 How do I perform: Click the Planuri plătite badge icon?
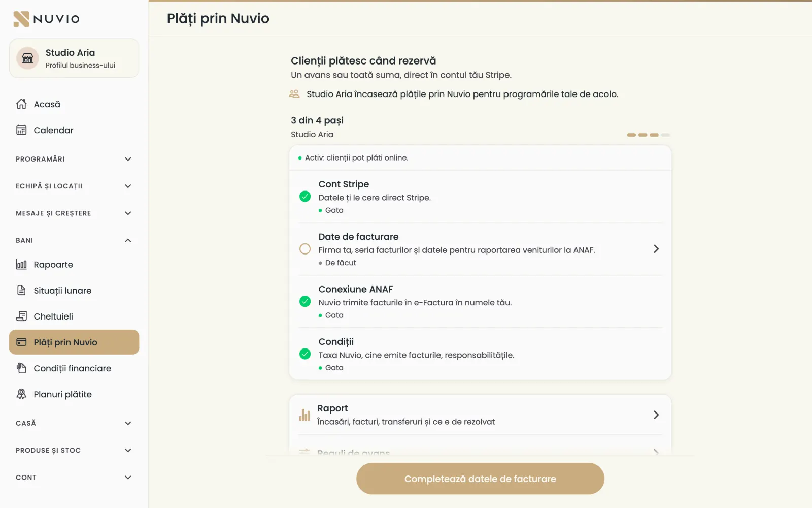(x=21, y=394)
